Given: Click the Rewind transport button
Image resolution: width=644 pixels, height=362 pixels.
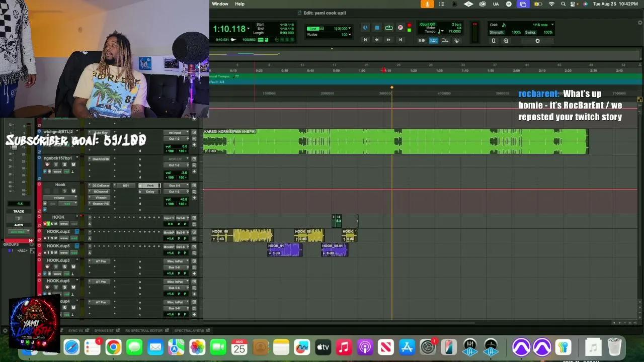Looking at the screenshot, I should point(376,40).
